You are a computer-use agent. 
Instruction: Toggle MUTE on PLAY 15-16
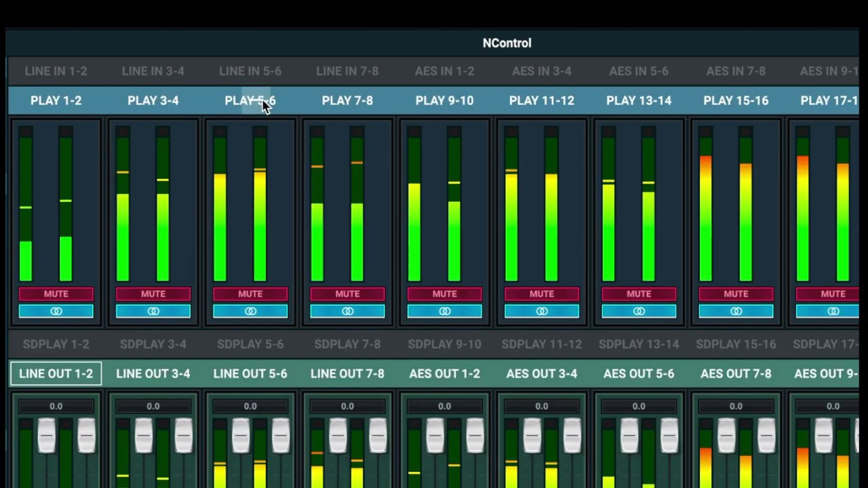[736, 293]
